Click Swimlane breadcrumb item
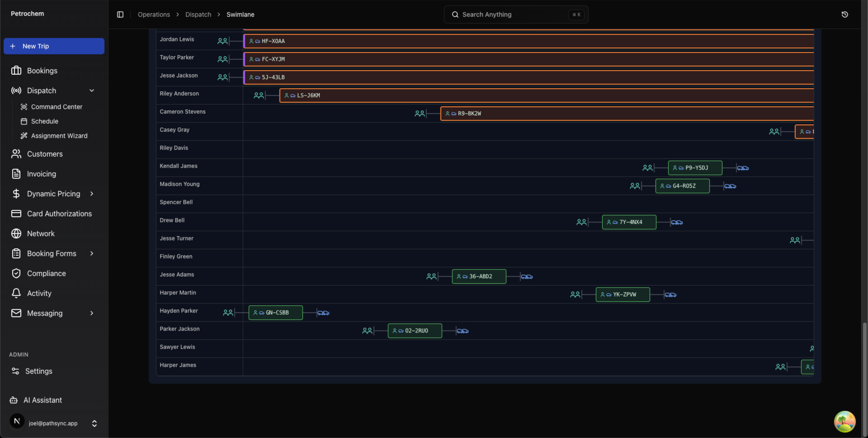This screenshot has width=868, height=438. click(x=240, y=14)
